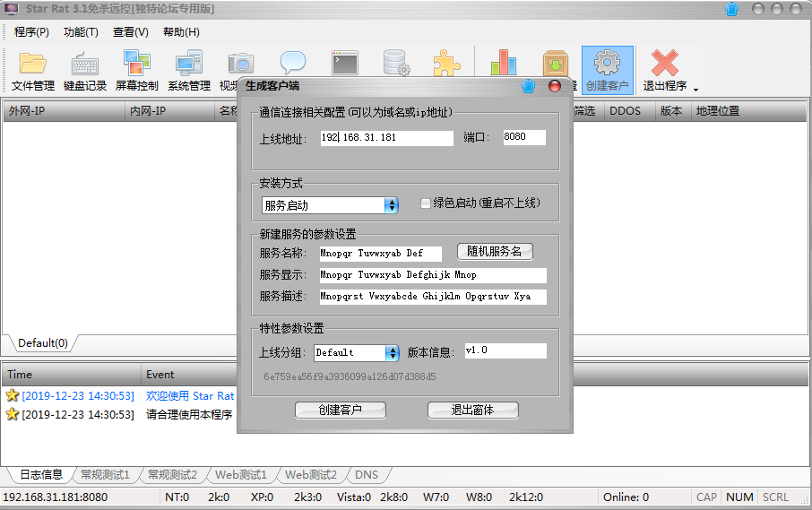The width and height of the screenshot is (812, 510).
Task: Click the 版本 column header
Action: pyautogui.click(x=673, y=111)
